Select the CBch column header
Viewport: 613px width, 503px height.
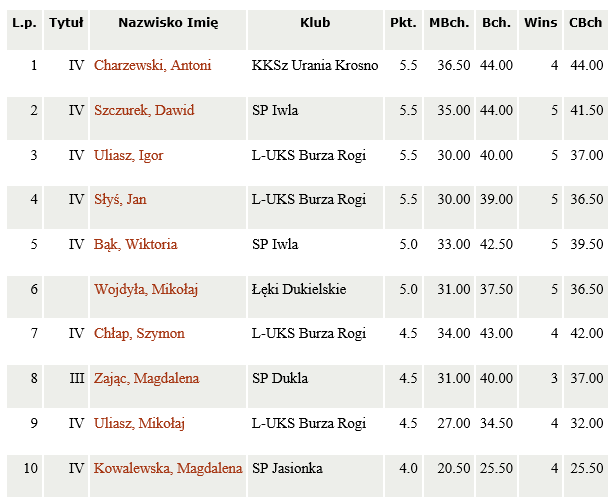(586, 23)
